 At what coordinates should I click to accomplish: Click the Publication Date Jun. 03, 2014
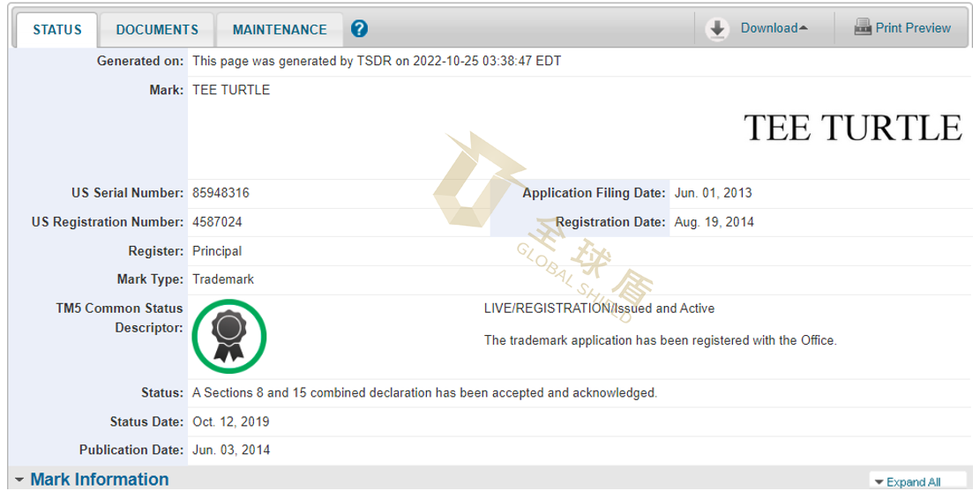click(x=231, y=450)
